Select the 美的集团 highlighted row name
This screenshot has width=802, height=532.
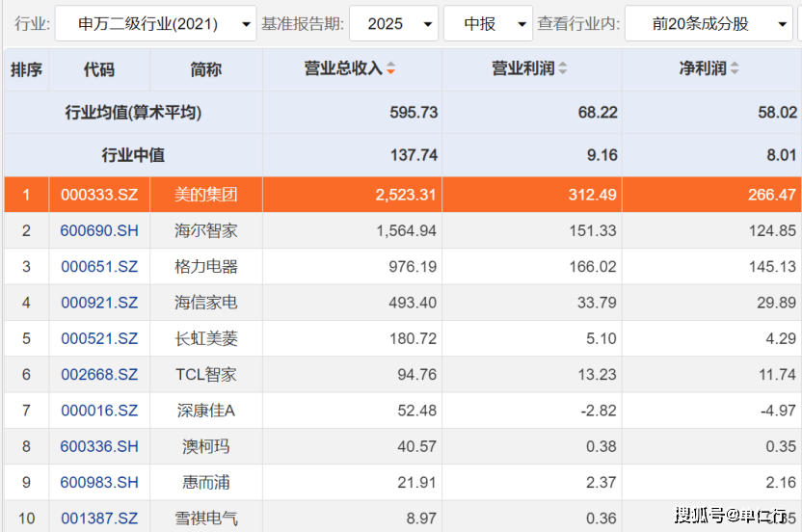click(205, 195)
